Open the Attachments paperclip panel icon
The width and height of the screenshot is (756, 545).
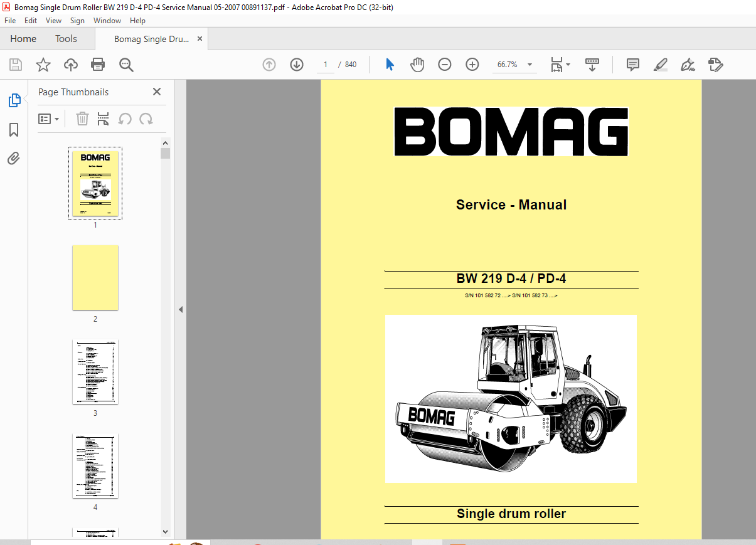[14, 158]
